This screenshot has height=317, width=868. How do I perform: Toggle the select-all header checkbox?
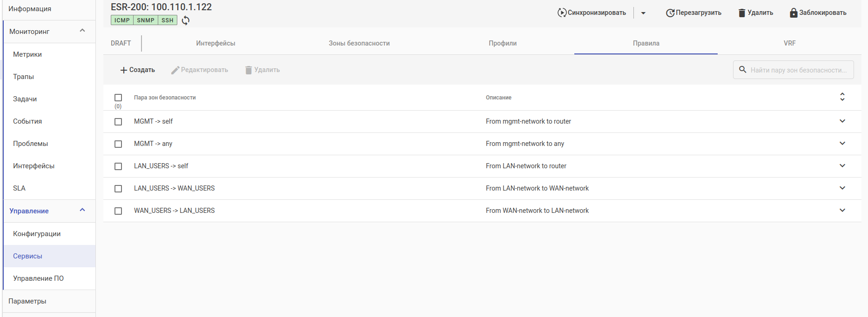coord(118,98)
